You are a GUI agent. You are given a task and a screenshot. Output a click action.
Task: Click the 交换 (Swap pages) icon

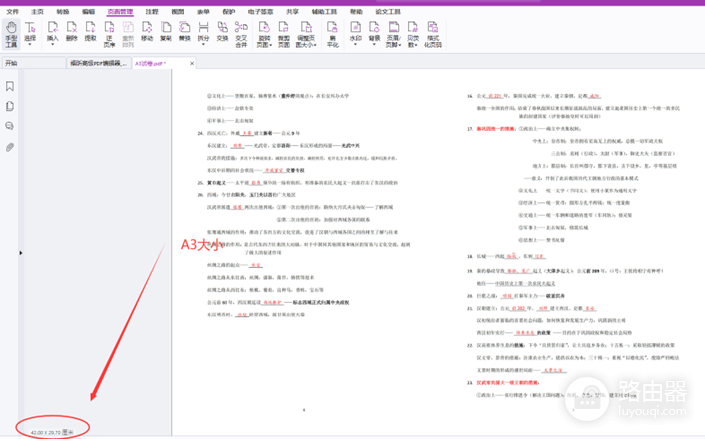tap(223, 28)
